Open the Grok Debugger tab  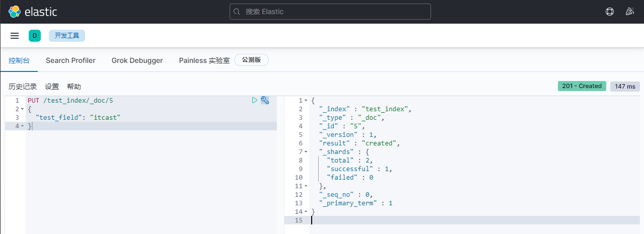[137, 60]
